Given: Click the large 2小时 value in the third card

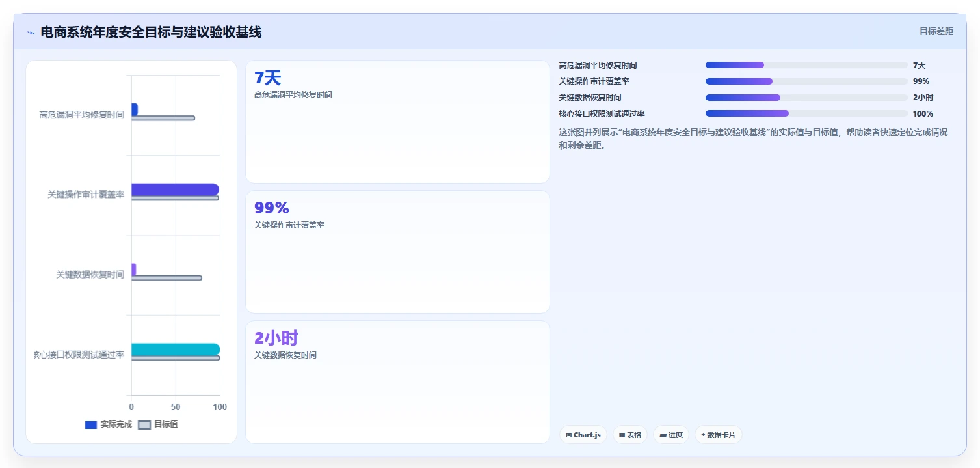Looking at the screenshot, I should (276, 338).
